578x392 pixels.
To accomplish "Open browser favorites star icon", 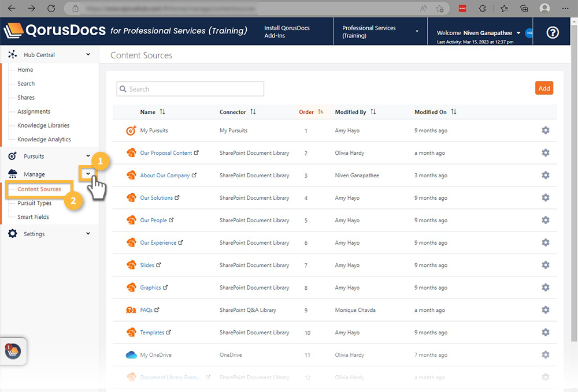I will click(439, 9).
